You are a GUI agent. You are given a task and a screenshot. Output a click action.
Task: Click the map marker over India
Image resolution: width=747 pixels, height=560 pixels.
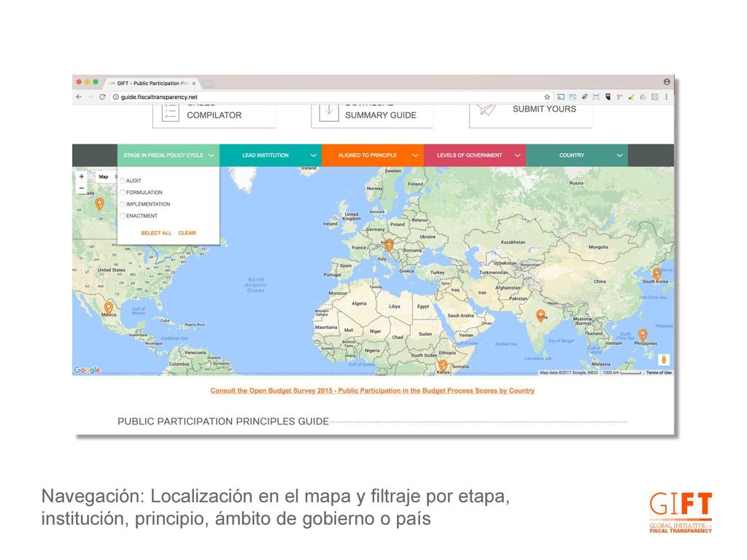coord(541,315)
